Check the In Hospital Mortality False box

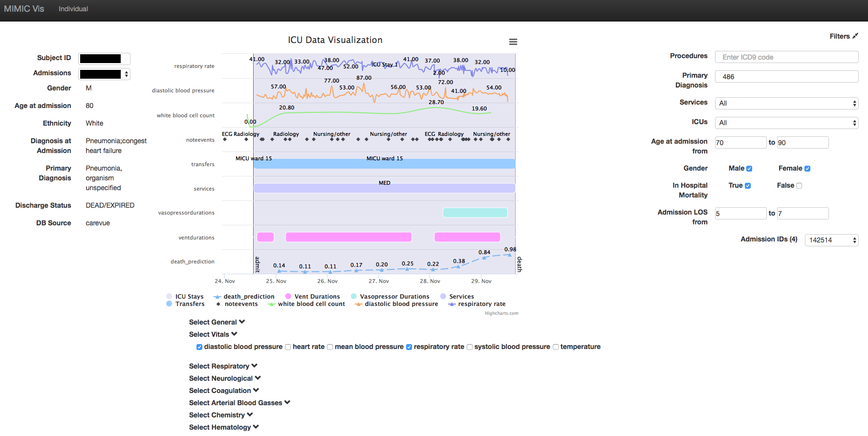(x=799, y=186)
